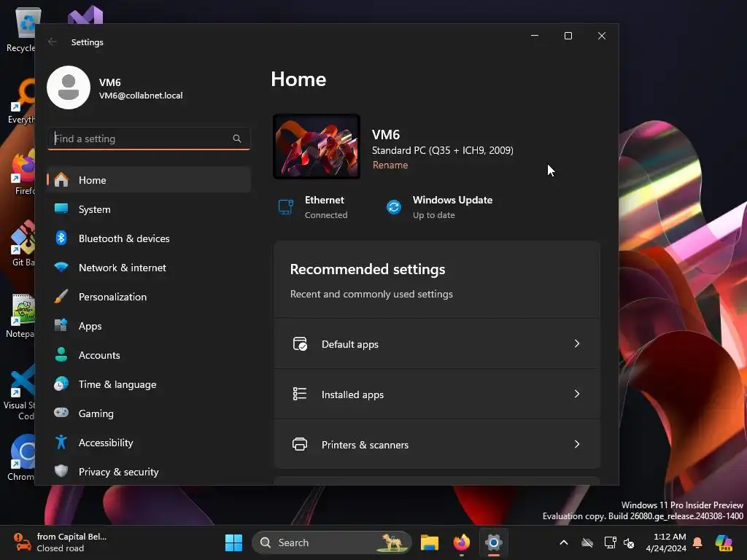747x560 pixels.
Task: Open the Windows Start button
Action: click(233, 542)
